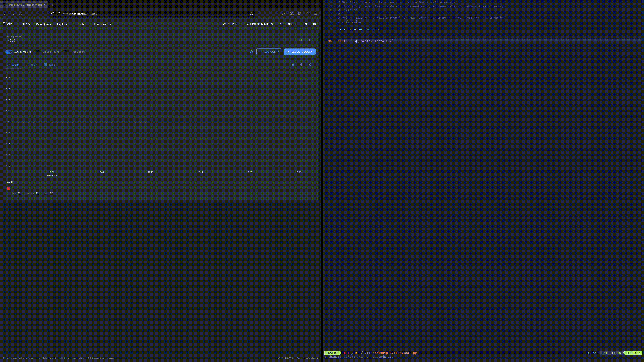Enable the Trace query switch
The width and height of the screenshot is (644, 362).
[66, 52]
